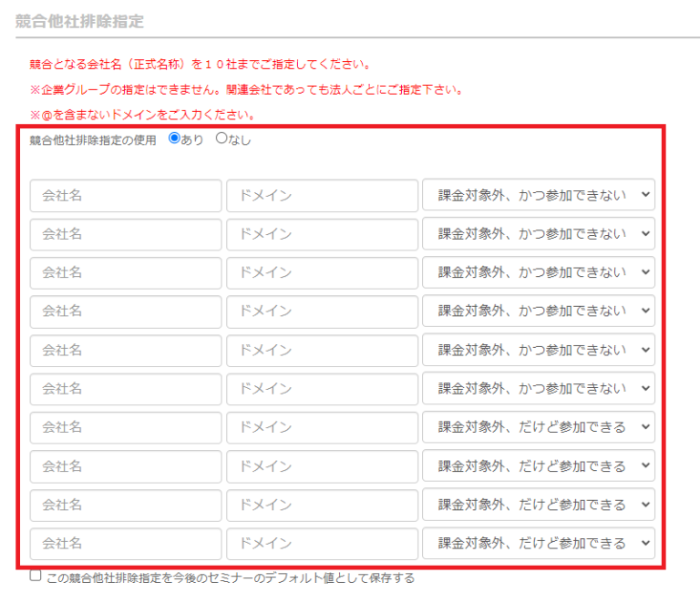Expand the sixth row participation dropdown

[538, 389]
